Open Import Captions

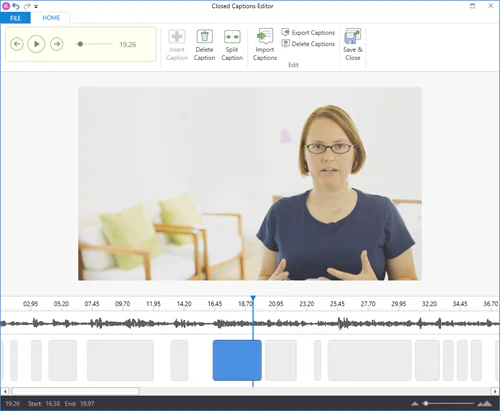pyautogui.click(x=265, y=45)
